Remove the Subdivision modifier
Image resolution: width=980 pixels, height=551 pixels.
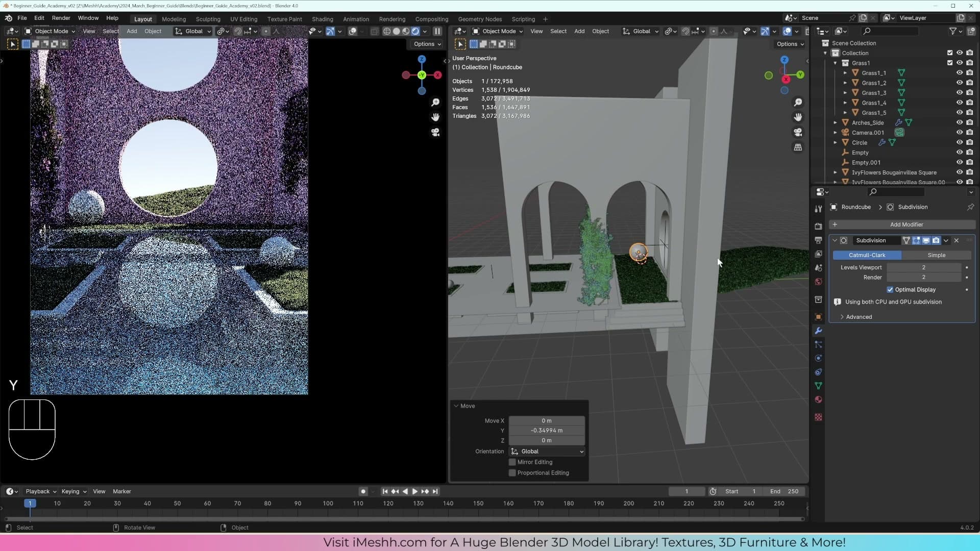pos(957,240)
